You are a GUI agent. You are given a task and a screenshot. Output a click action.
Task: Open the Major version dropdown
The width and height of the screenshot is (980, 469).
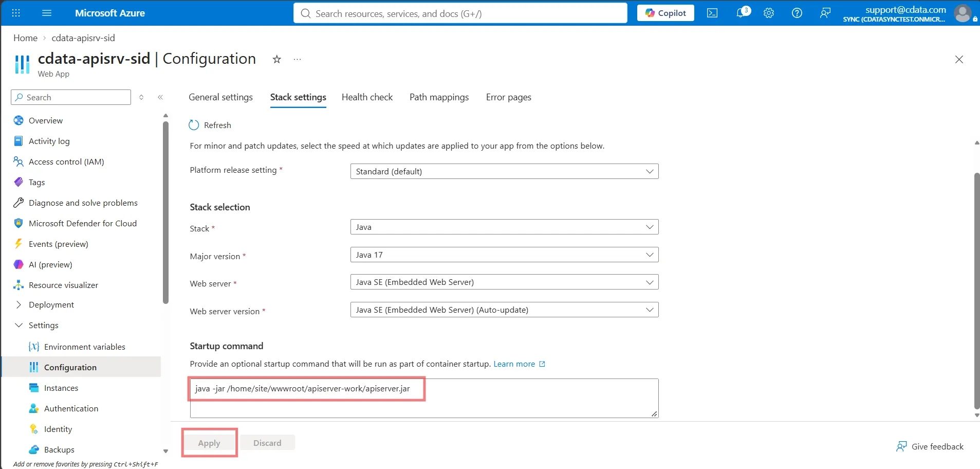pos(504,255)
